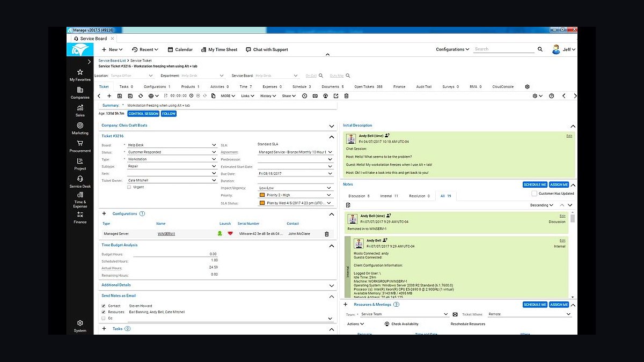
Task: Collapse the Time Budget Analysis section
Action: [x=331, y=245]
